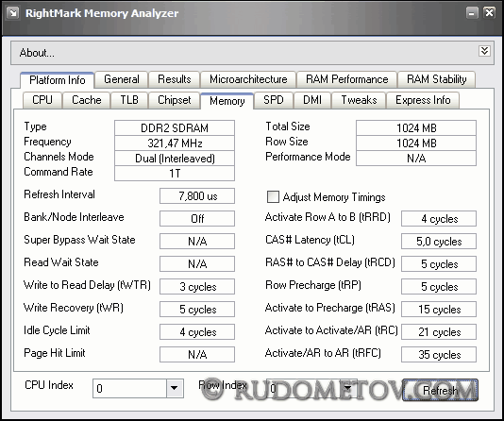The image size is (504, 421).
Task: Minimize the RightMark Memory Analyzer window
Action: point(472,13)
